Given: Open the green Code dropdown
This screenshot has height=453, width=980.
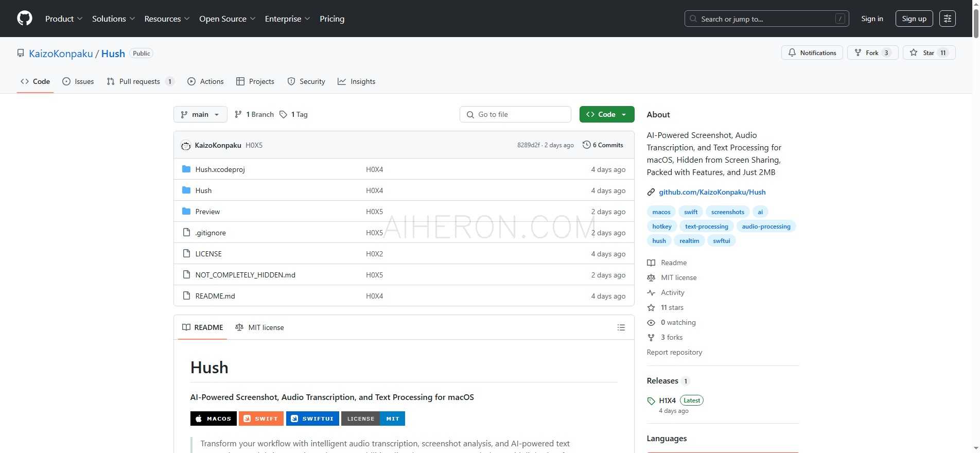Looking at the screenshot, I should pos(607,114).
